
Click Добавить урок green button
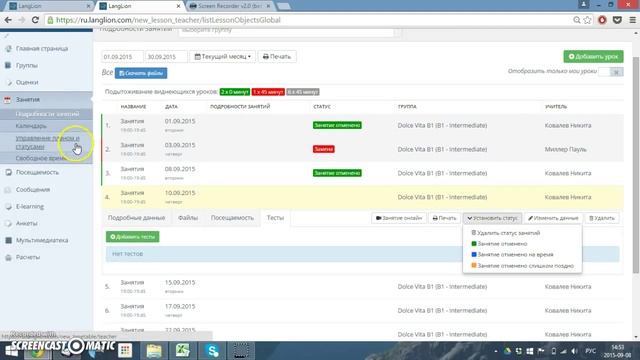[593, 56]
